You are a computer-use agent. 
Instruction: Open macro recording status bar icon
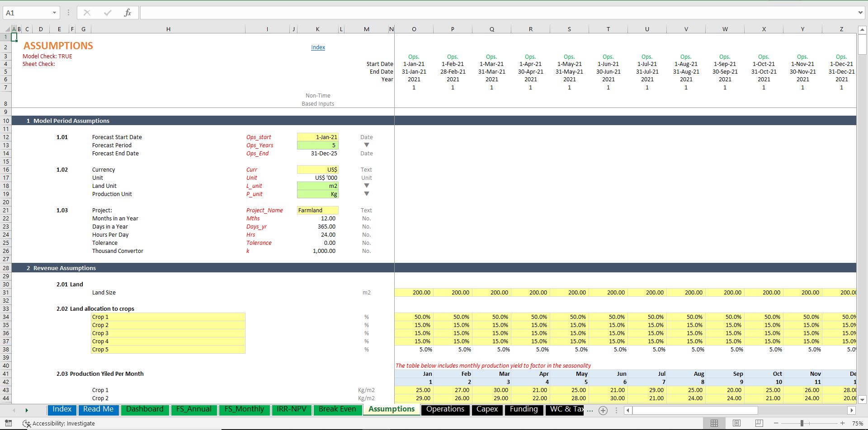[x=9, y=423]
